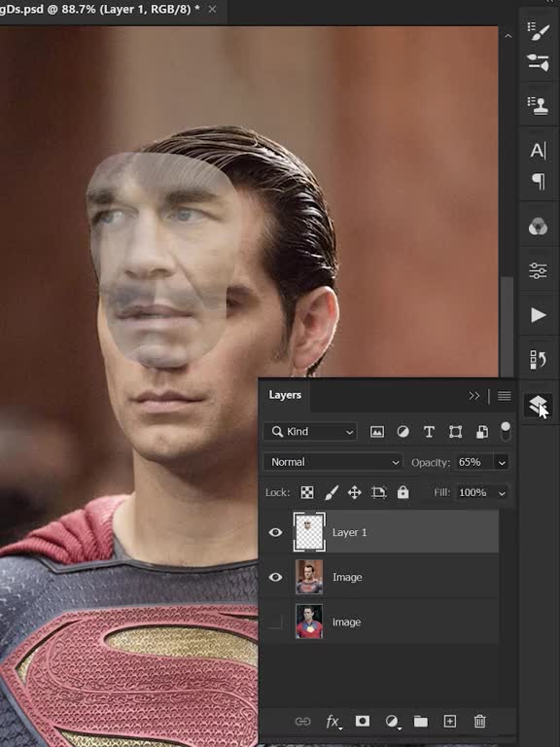Hide the visible Image layer eye
The image size is (560, 747).
tap(275, 577)
